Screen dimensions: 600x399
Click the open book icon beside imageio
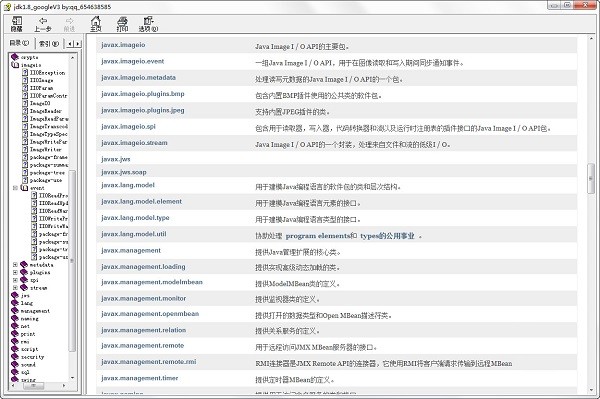[x=15, y=65]
